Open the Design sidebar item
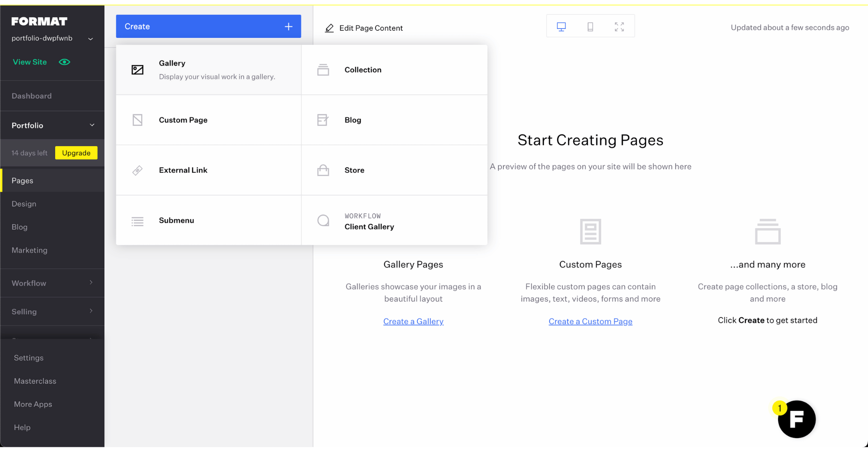 [x=24, y=203]
